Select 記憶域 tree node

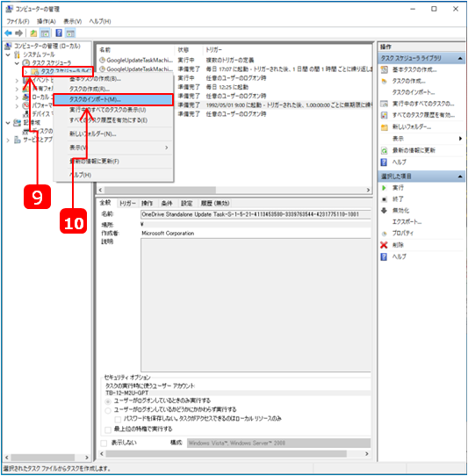click(32, 123)
